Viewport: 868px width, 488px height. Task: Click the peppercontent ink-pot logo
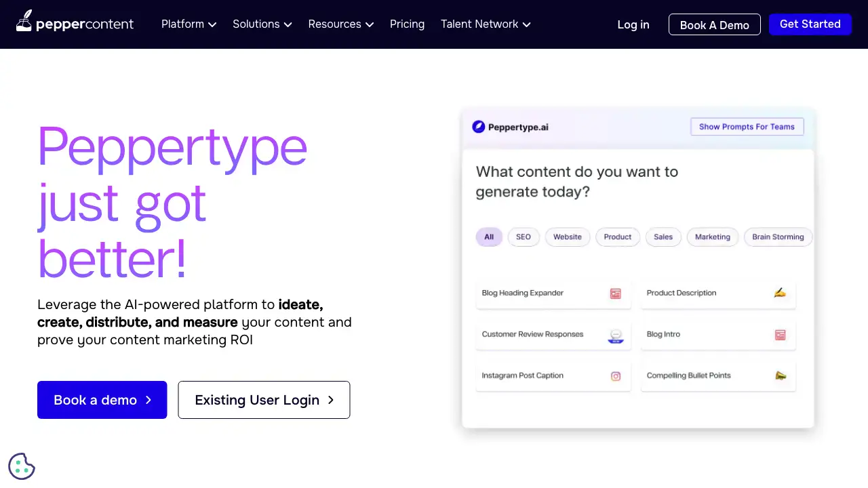tap(24, 21)
